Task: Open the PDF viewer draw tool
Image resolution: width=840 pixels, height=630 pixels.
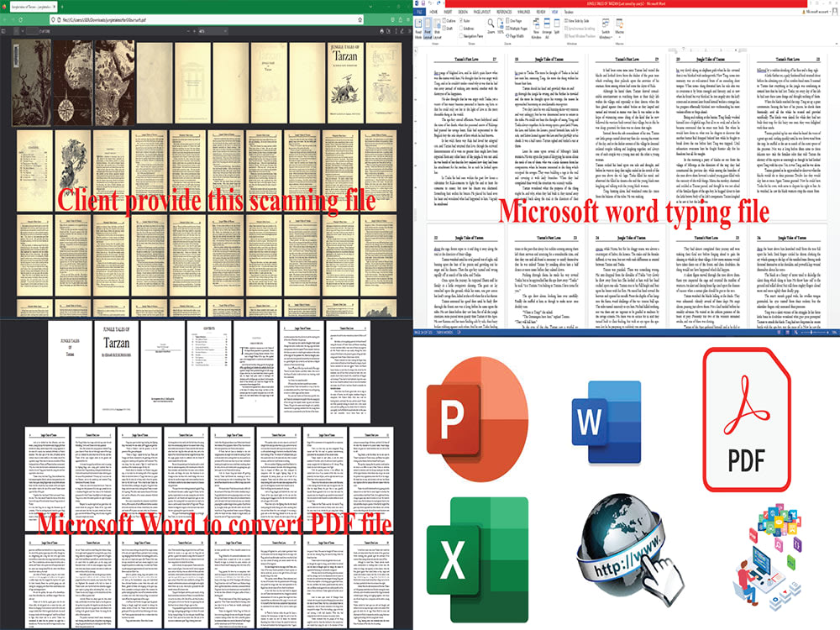Action: coord(402,32)
